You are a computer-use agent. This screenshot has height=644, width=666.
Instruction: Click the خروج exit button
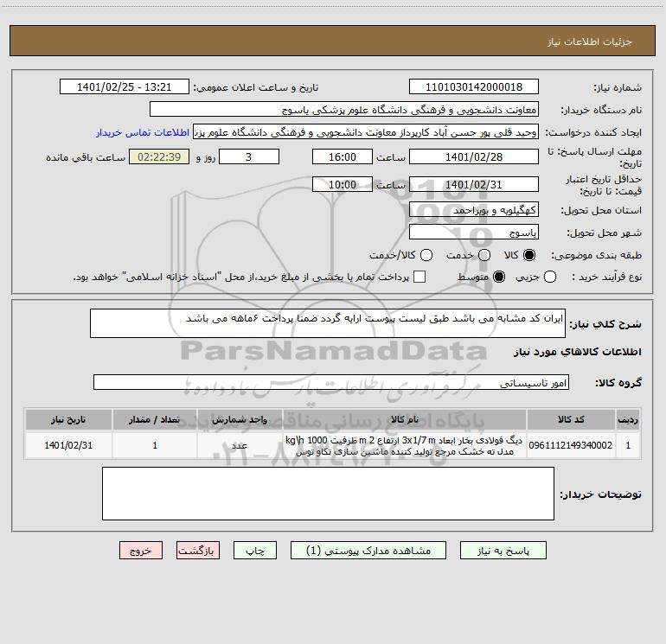(141, 551)
